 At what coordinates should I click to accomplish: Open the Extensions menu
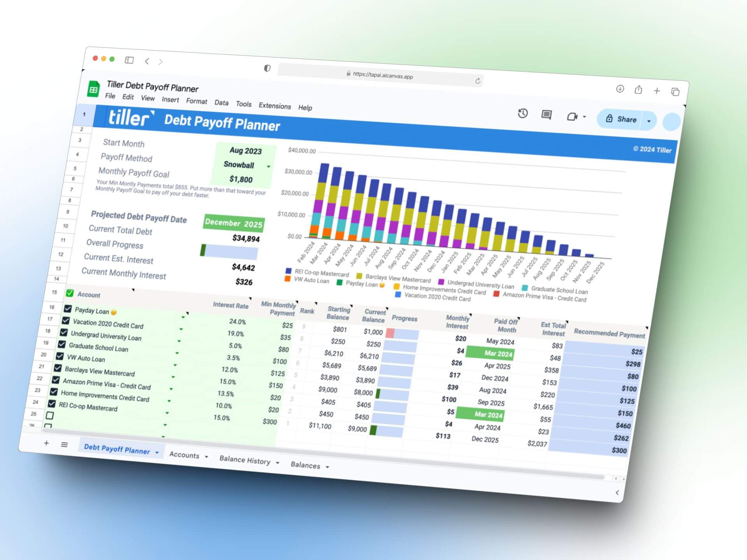click(x=275, y=107)
